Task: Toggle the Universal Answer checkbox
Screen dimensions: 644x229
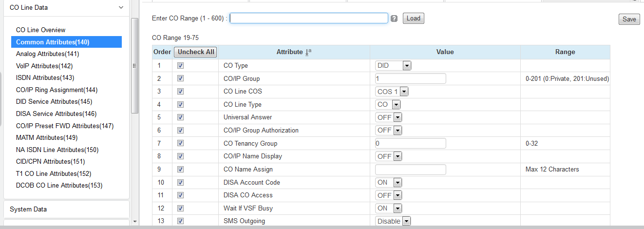Action: 180,117
